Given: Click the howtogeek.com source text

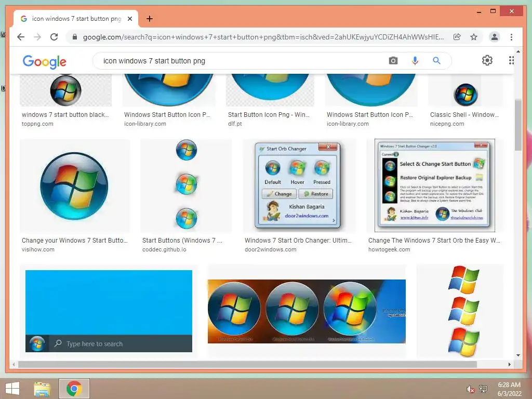Looking at the screenshot, I should pyautogui.click(x=389, y=249).
